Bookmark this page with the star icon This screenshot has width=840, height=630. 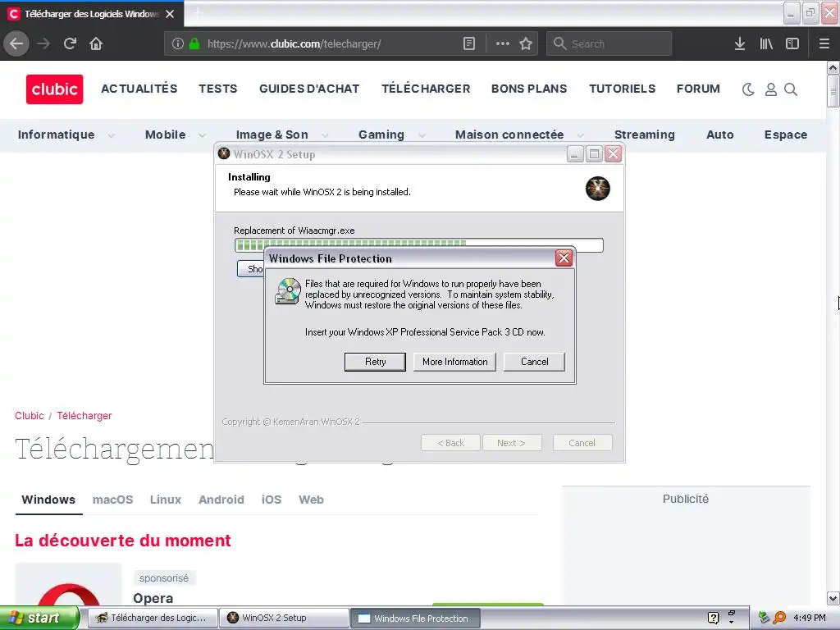click(526, 43)
